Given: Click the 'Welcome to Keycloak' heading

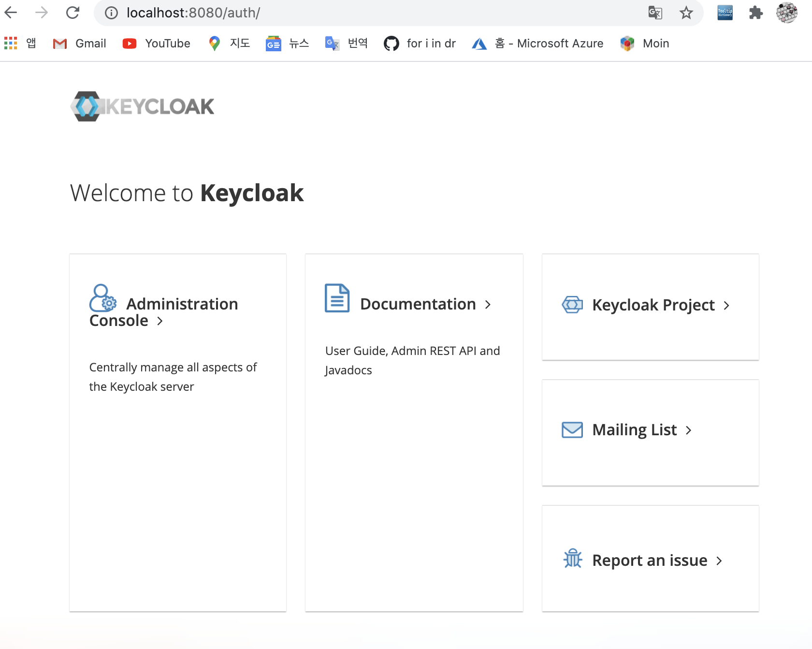Looking at the screenshot, I should coord(187,193).
